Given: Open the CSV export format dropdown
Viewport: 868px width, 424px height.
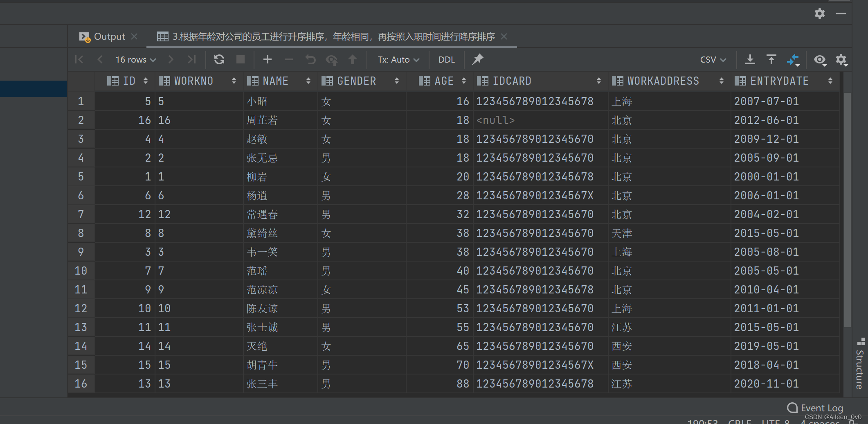Looking at the screenshot, I should click(713, 60).
